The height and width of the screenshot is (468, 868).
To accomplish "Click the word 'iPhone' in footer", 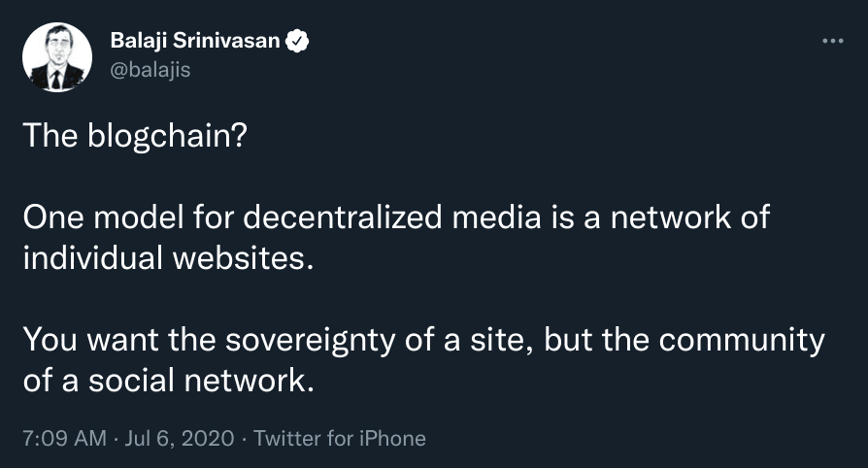I will coord(392,438).
